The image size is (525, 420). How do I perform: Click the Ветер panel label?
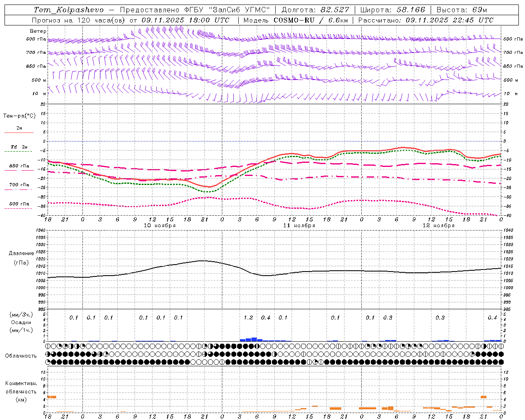pyautogui.click(x=38, y=31)
